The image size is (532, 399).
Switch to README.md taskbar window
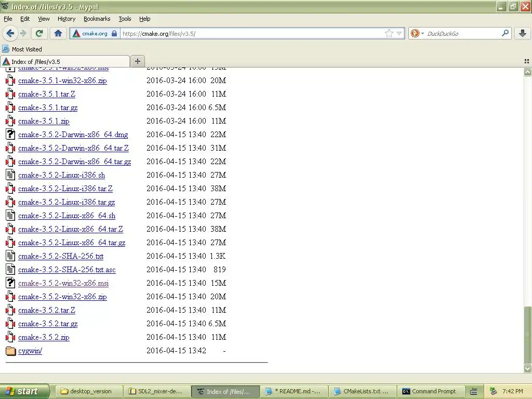(294, 391)
